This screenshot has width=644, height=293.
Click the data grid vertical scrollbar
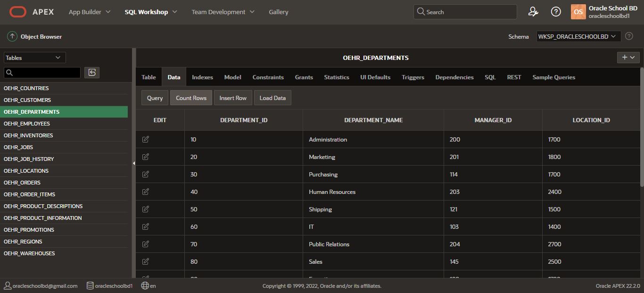[x=642, y=127]
